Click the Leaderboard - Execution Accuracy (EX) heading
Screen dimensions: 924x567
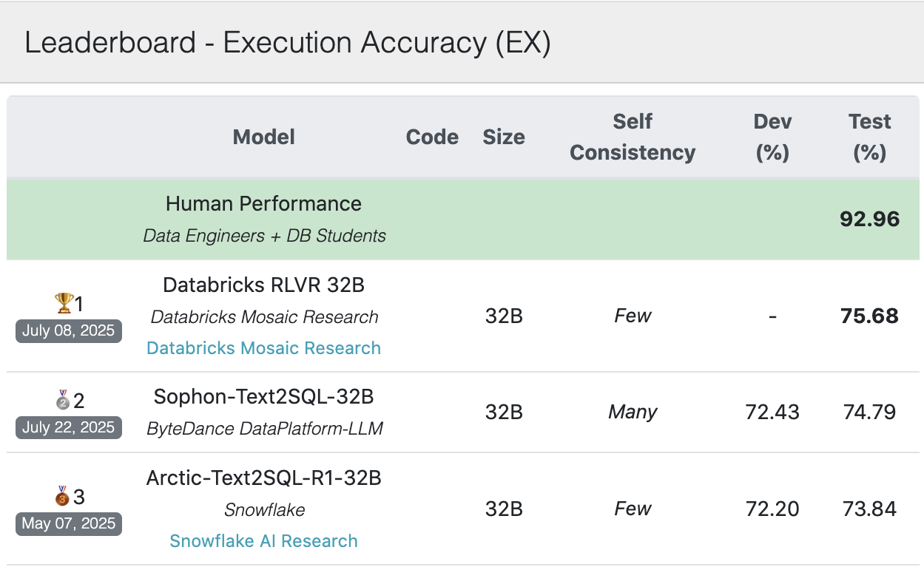click(288, 43)
